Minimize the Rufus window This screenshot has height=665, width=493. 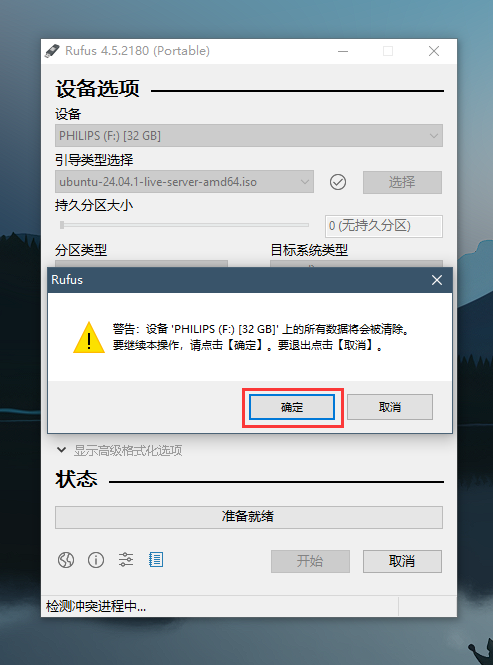click(x=343, y=51)
